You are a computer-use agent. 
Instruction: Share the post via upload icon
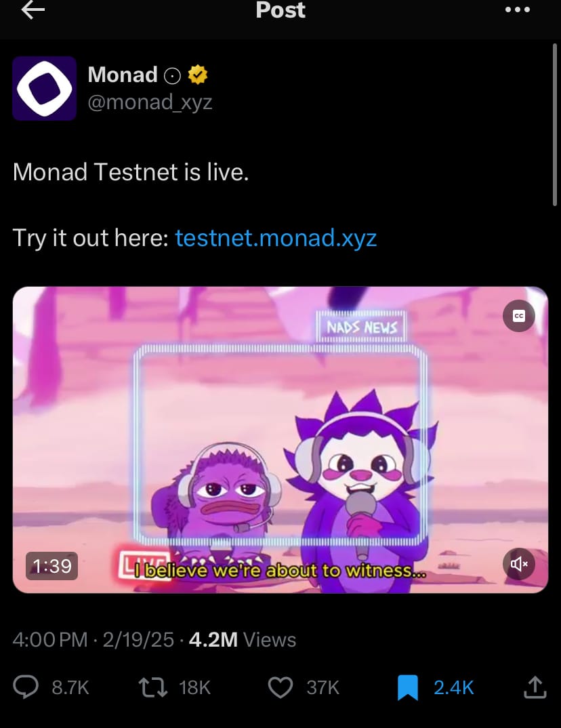(x=535, y=687)
